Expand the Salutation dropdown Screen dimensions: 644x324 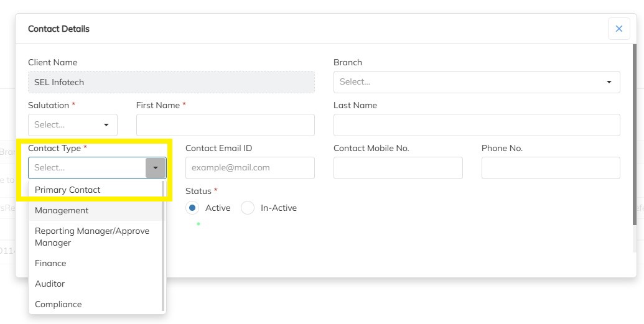73,125
